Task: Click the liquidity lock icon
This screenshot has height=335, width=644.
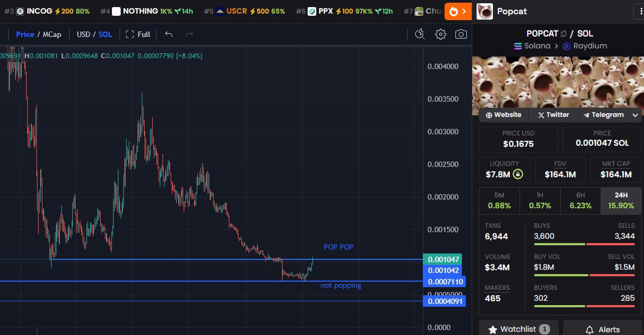Action: point(518,174)
